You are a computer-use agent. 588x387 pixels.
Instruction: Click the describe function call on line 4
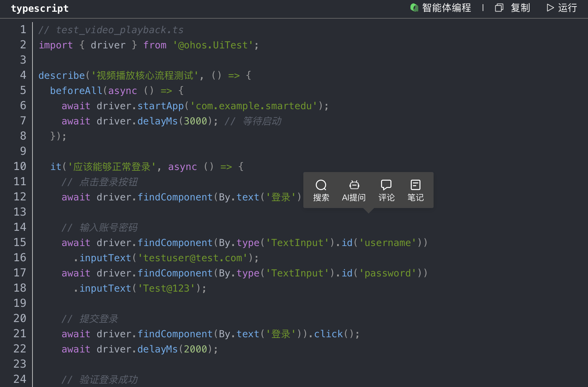61,75
